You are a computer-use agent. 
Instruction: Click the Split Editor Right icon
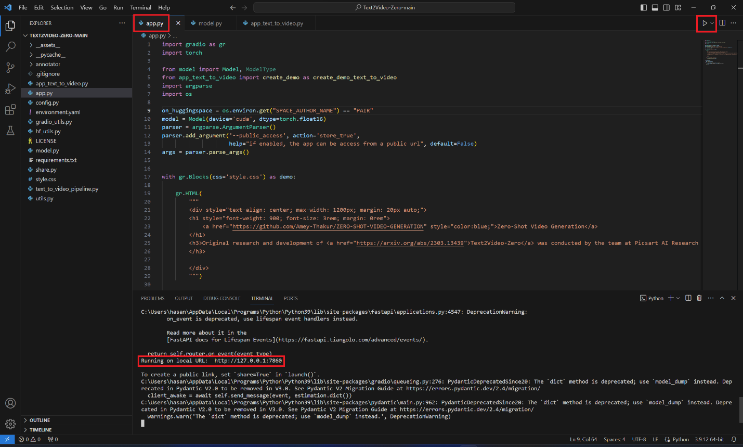tap(722, 22)
